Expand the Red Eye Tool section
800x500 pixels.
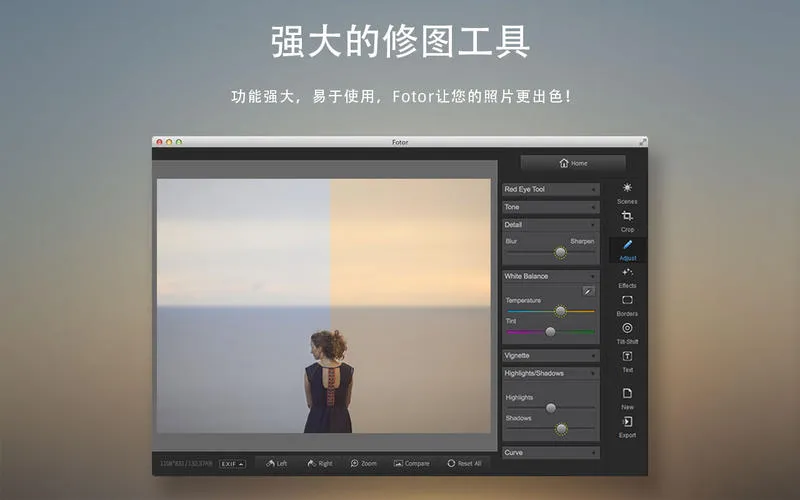[551, 189]
